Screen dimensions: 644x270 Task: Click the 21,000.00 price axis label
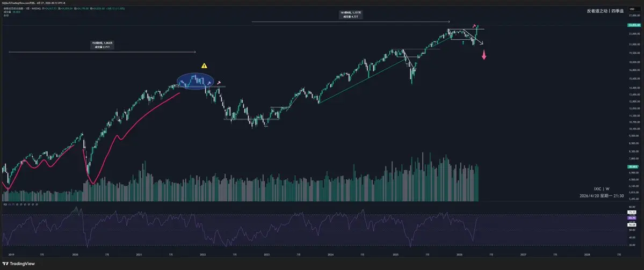(x=635, y=44)
